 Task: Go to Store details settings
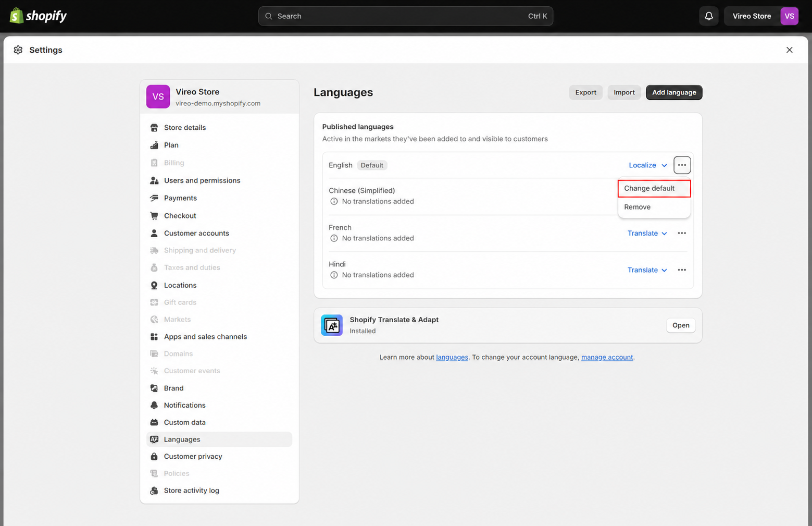[219, 128]
